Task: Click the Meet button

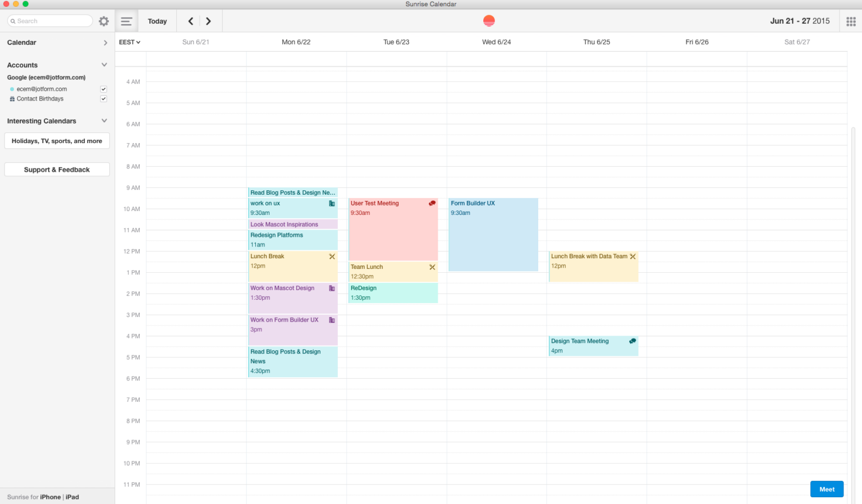Action: [827, 489]
